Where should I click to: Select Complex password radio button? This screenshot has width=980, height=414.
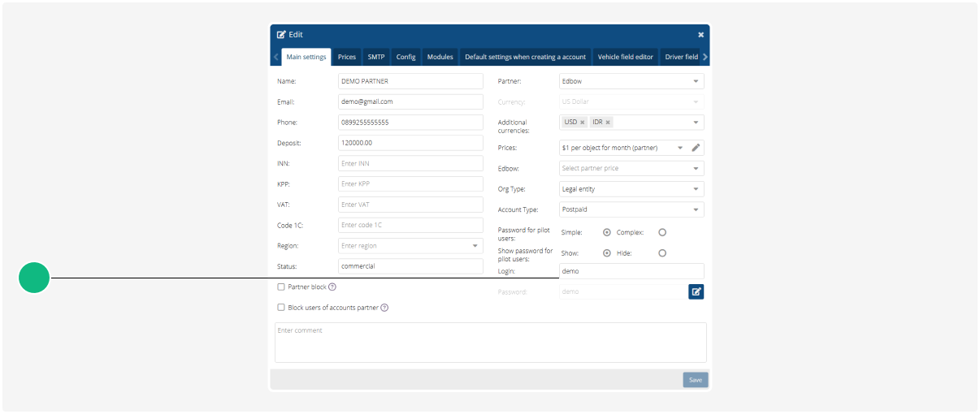662,232
